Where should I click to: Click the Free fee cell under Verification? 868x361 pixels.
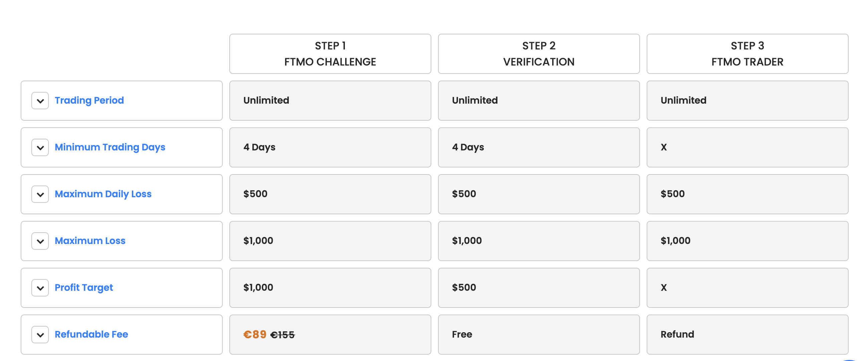tap(538, 334)
